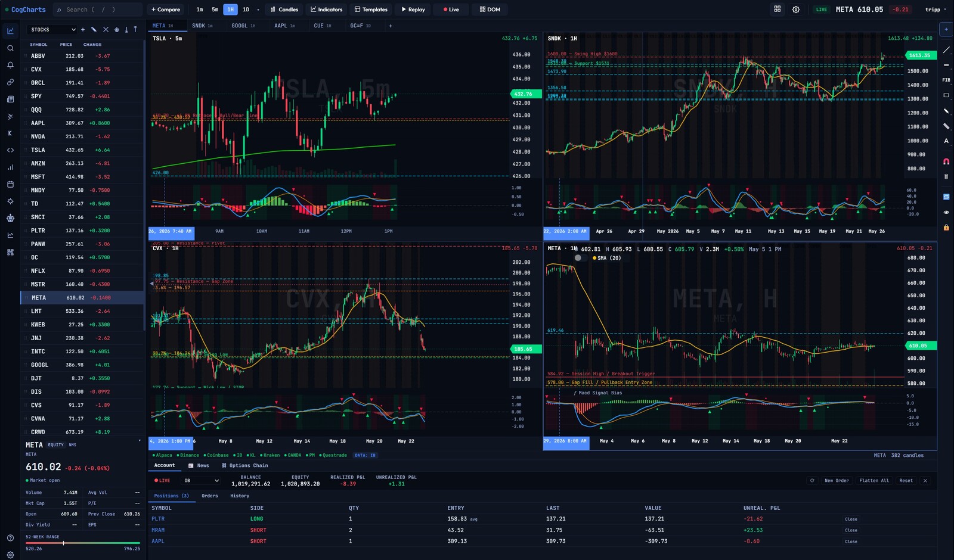
Task: Open the tripp user menu
Action: tap(936, 10)
